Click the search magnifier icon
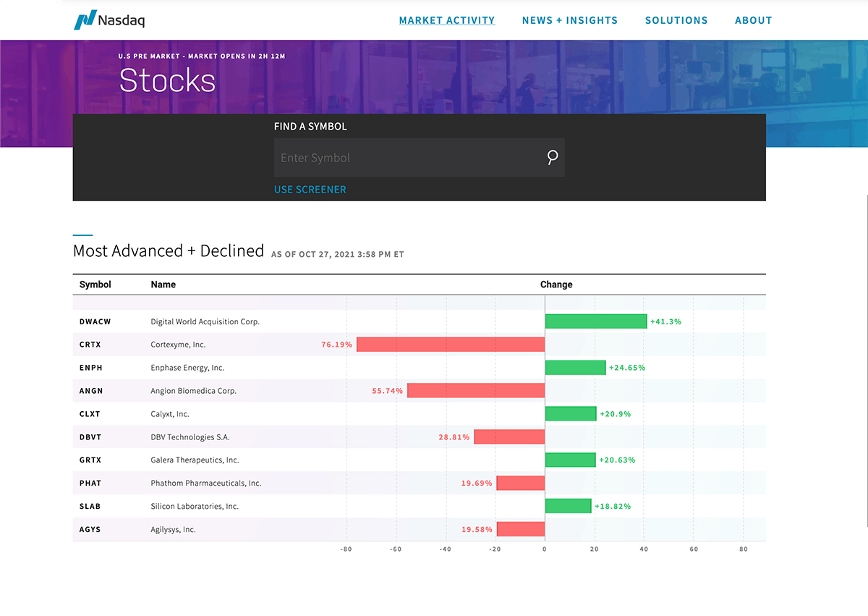This screenshot has height=616, width=868. coord(553,157)
